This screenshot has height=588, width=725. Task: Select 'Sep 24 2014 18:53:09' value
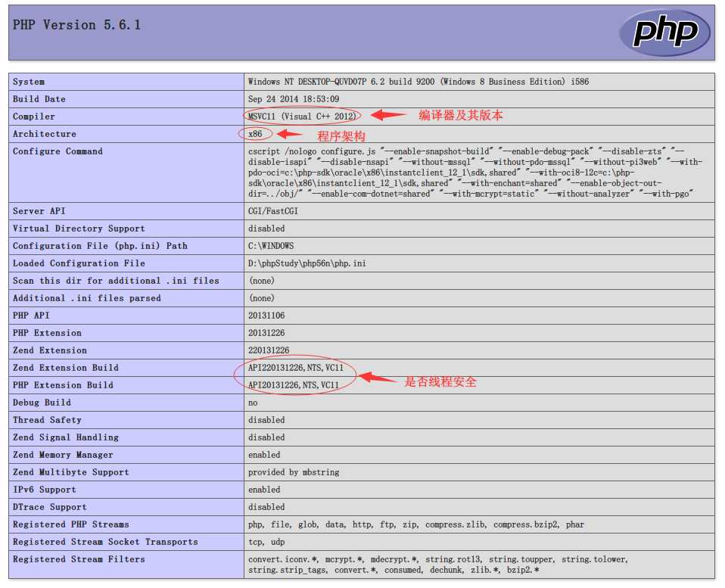click(294, 99)
